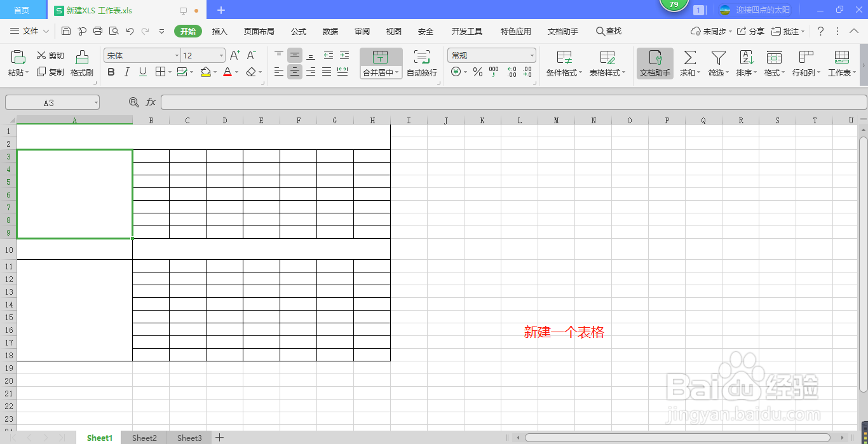Click the Not Synced (未同步) button
The width and height of the screenshot is (868, 444).
(x=711, y=31)
